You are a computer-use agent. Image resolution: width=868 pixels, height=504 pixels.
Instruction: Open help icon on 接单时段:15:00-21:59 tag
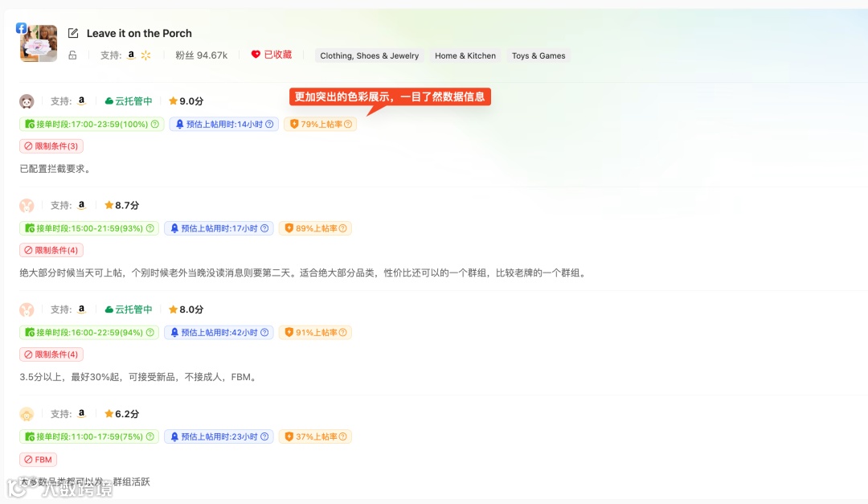click(x=150, y=228)
